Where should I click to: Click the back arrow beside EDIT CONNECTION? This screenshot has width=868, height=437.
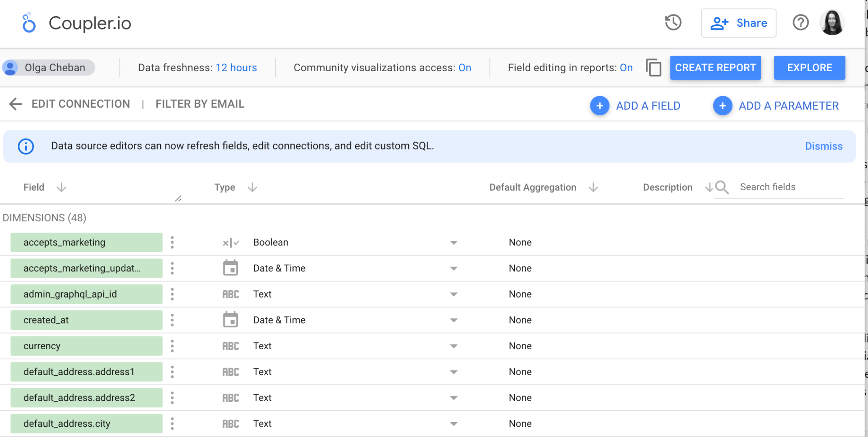(x=15, y=104)
